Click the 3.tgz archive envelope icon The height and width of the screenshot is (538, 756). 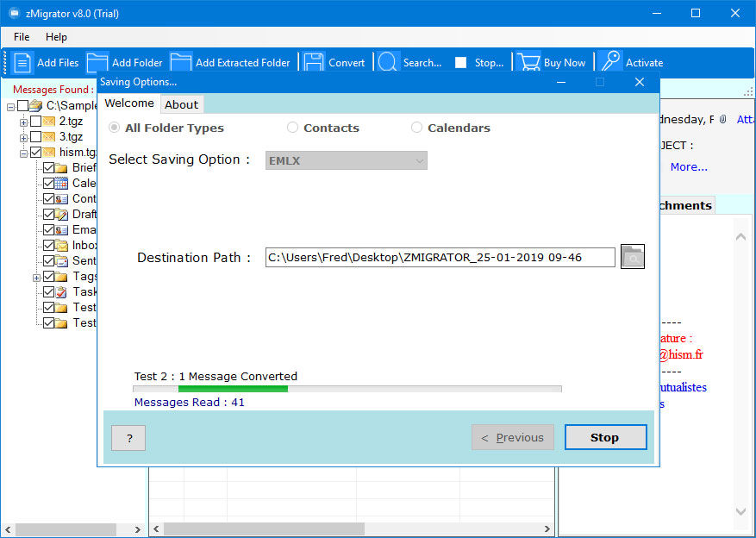[48, 137]
